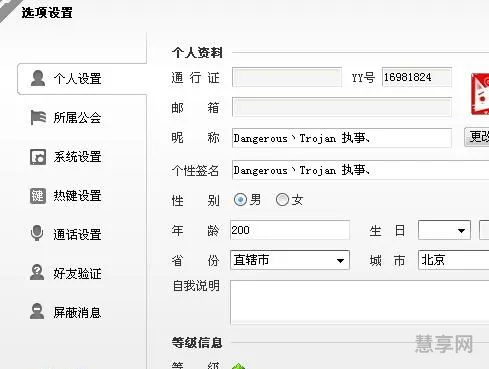The height and width of the screenshot is (369, 489).
Task: Click the 邮箱 input field
Action: (x=342, y=107)
